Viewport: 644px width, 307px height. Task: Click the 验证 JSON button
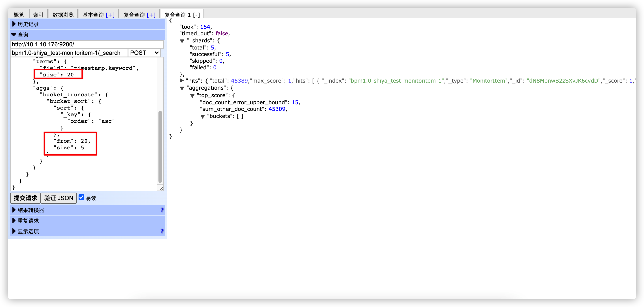coord(58,198)
